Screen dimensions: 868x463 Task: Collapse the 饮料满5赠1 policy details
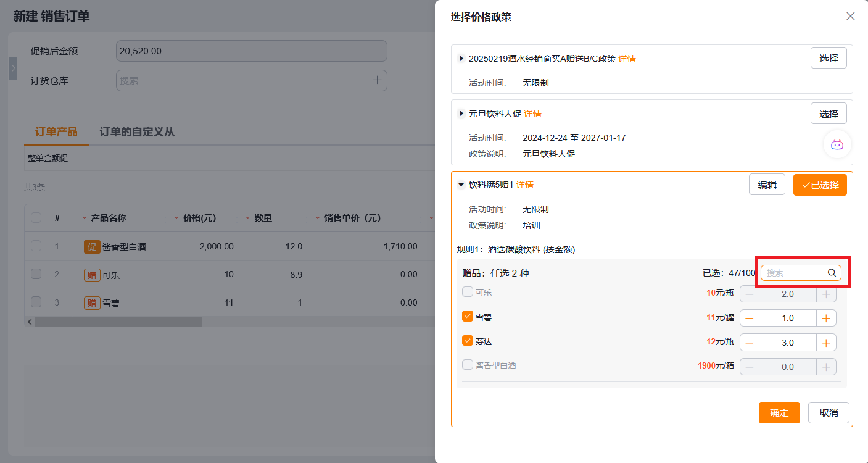coord(461,185)
